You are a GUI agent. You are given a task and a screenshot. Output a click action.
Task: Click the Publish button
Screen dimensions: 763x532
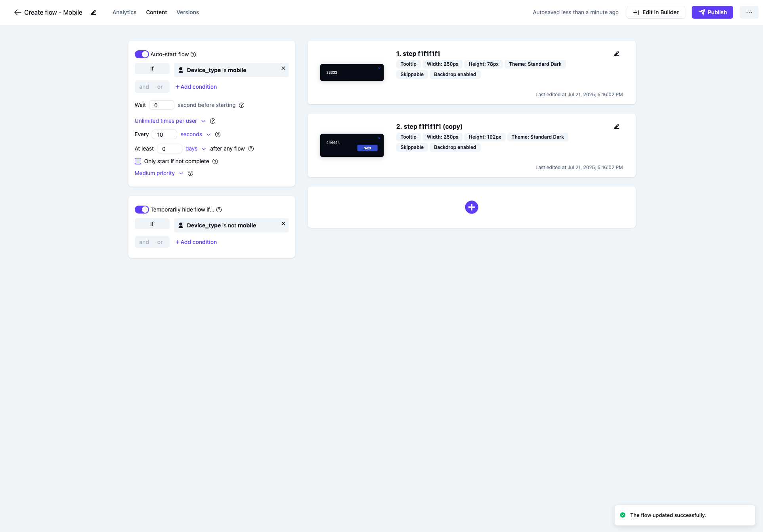tap(712, 12)
